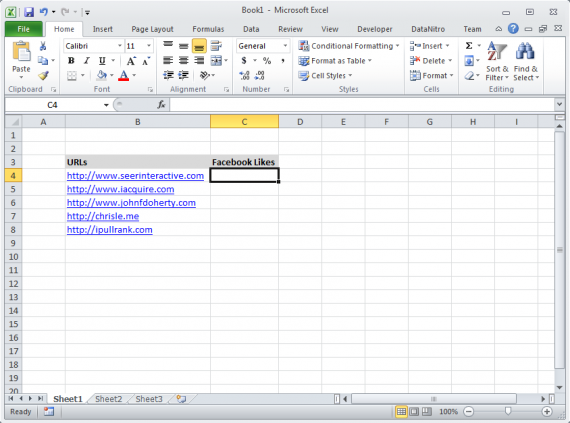Switch to Sheet2 worksheet tab

tap(108, 399)
